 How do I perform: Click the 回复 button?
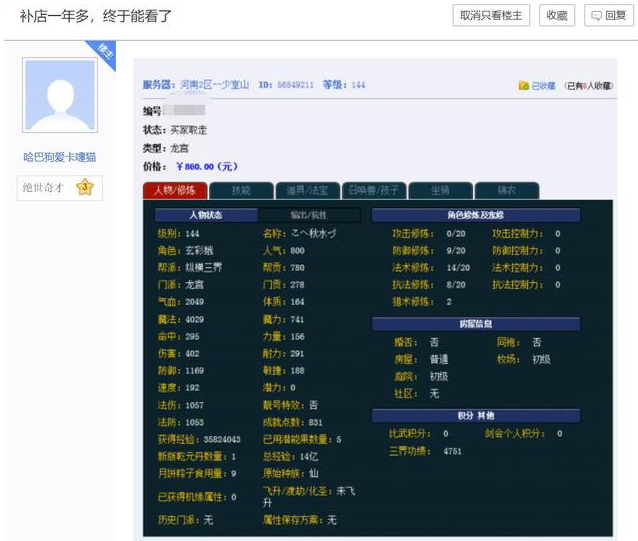(x=609, y=15)
